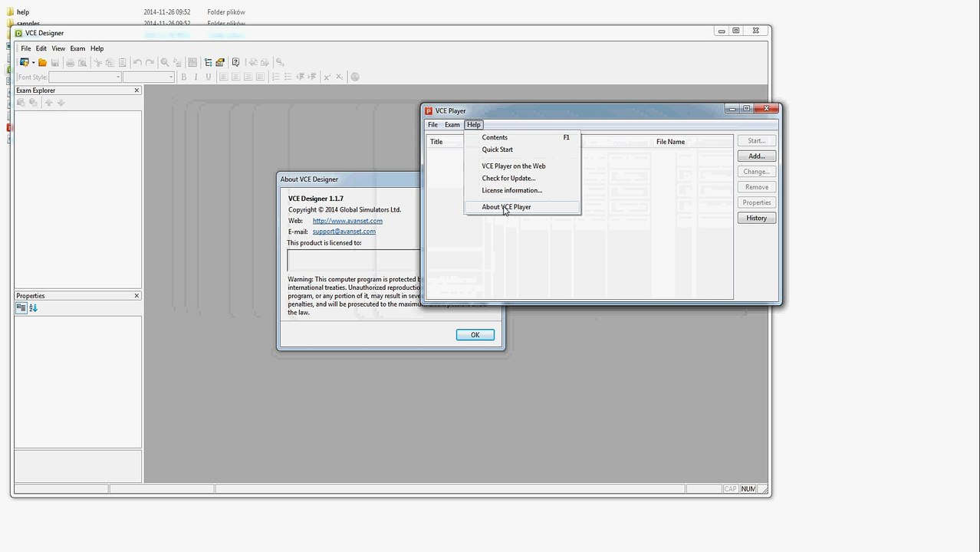Click New exam icon in VCE Designer toolbar
This screenshot has height=552, width=980.
24,62
